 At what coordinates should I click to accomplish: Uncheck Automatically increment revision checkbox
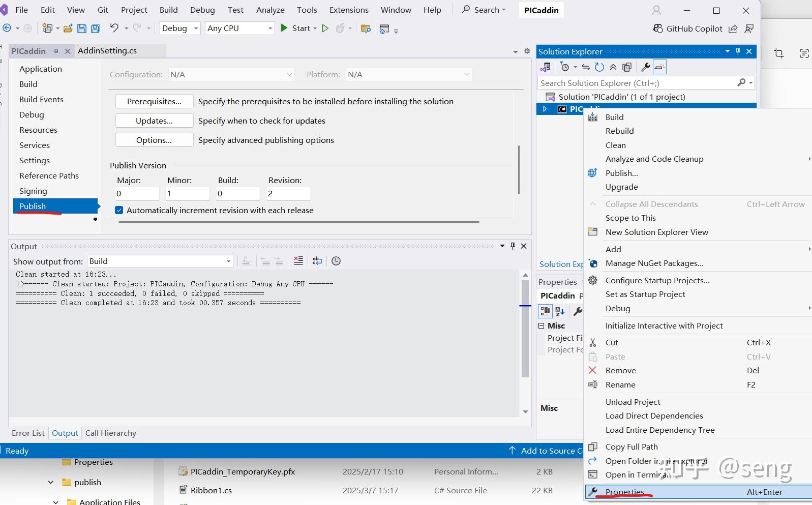click(119, 210)
